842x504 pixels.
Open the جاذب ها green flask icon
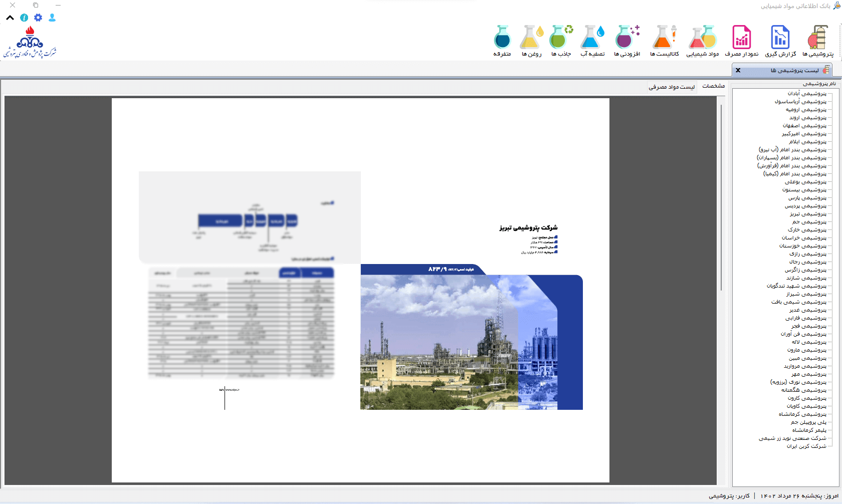(x=561, y=41)
